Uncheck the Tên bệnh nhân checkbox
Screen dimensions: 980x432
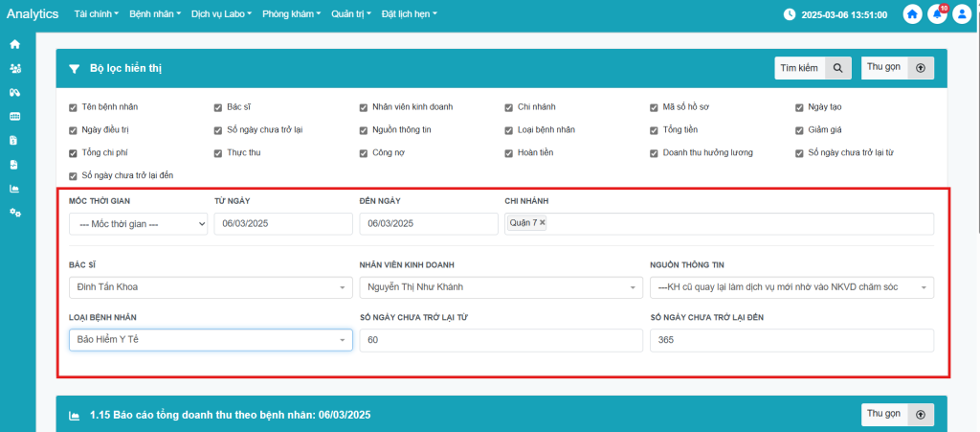(x=73, y=107)
